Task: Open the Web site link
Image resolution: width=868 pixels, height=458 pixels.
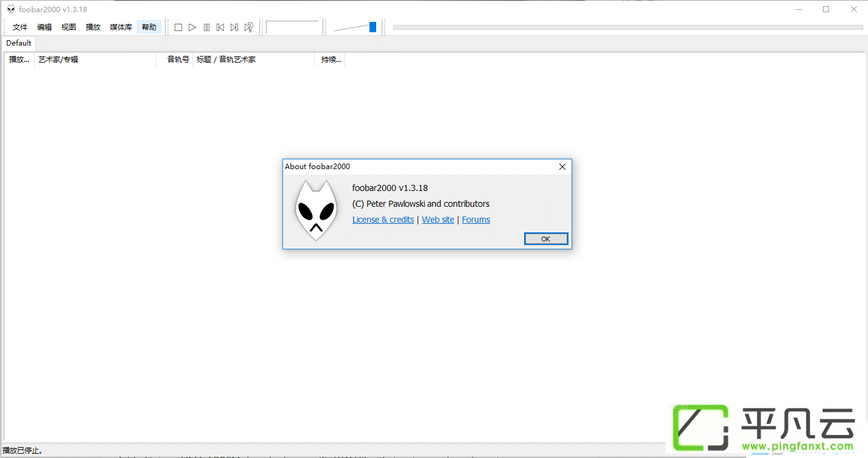Action: tap(438, 220)
